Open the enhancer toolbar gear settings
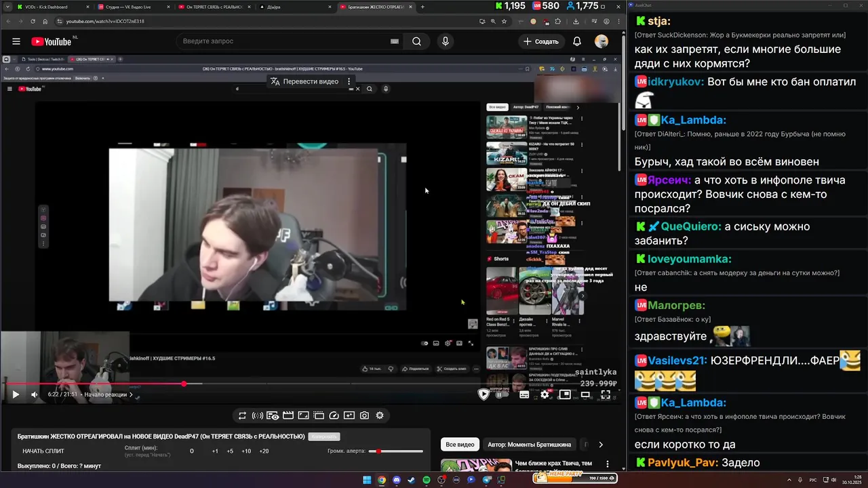The image size is (868, 488). click(380, 415)
